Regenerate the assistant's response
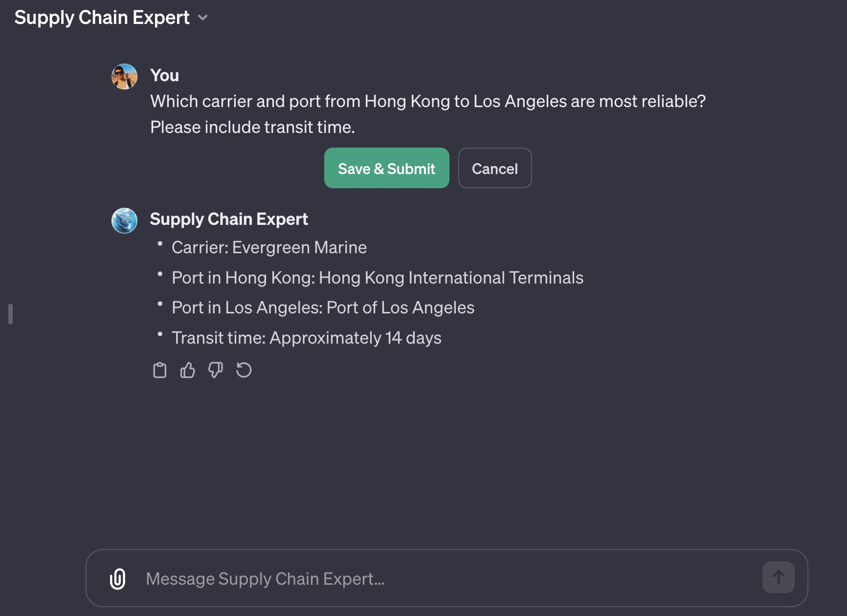This screenshot has width=847, height=616. click(x=244, y=370)
